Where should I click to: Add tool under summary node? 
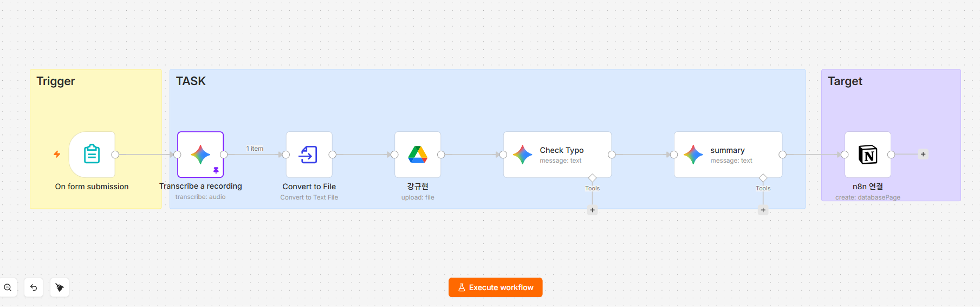763,210
